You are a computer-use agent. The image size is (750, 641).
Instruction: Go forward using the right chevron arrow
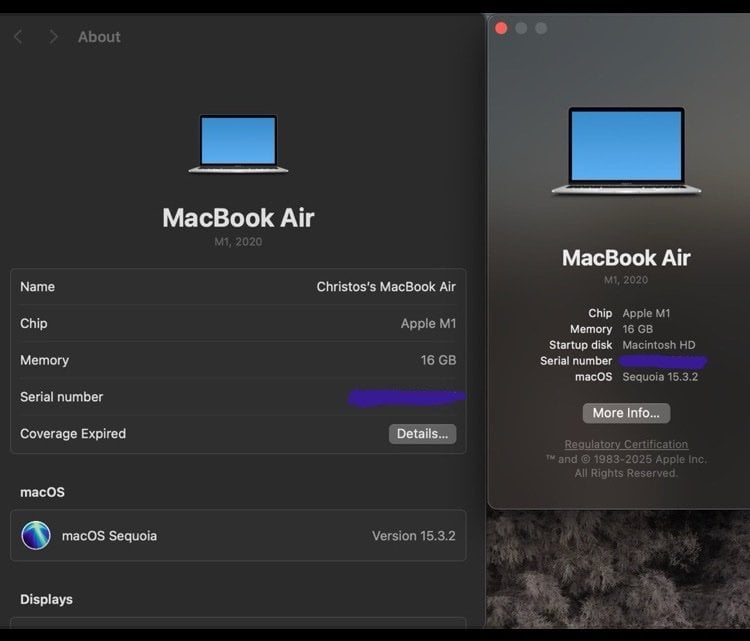click(x=53, y=37)
